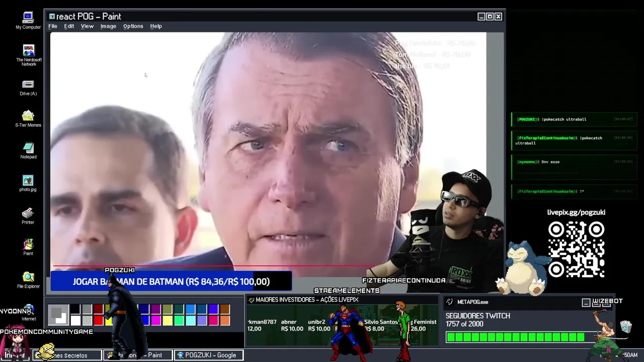Open the Edit menu in Paint
The image size is (644, 362).
[x=69, y=26]
